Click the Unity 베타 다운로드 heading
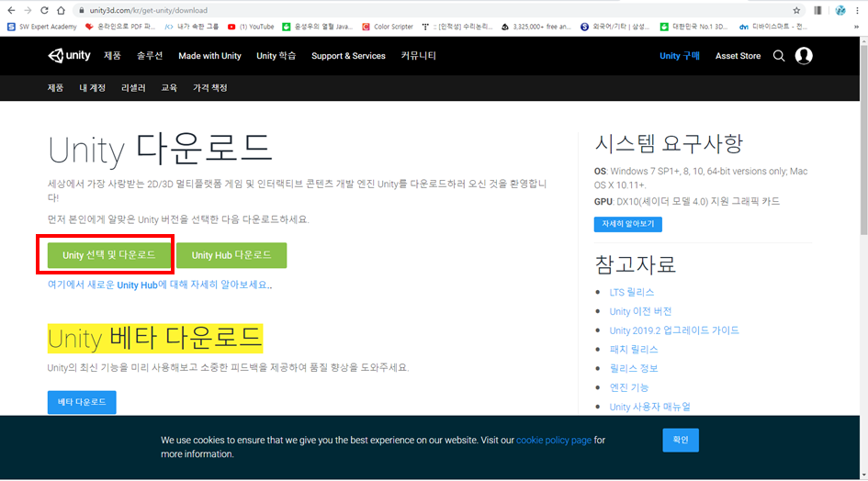This screenshot has width=868, height=481. [155, 338]
